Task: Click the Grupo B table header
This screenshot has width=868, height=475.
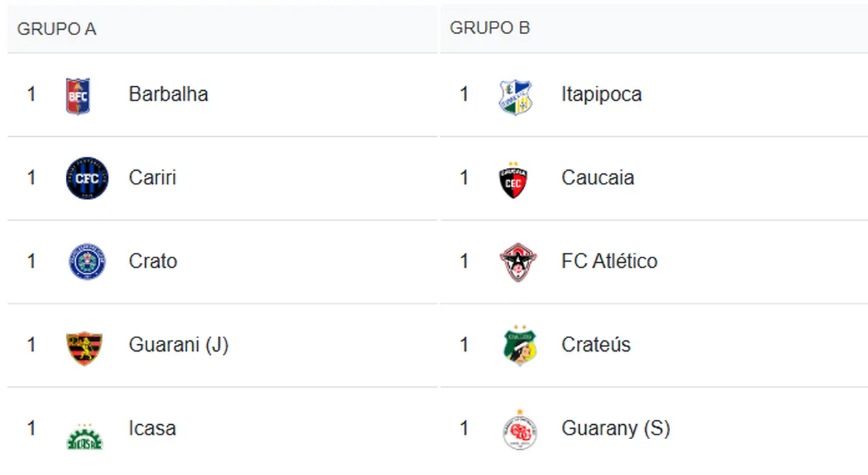Action: 490,28
